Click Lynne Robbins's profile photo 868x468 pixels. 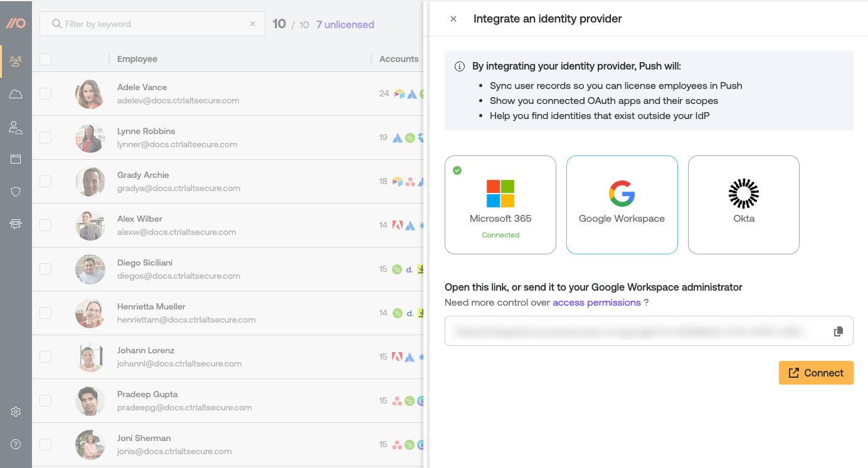(90, 138)
